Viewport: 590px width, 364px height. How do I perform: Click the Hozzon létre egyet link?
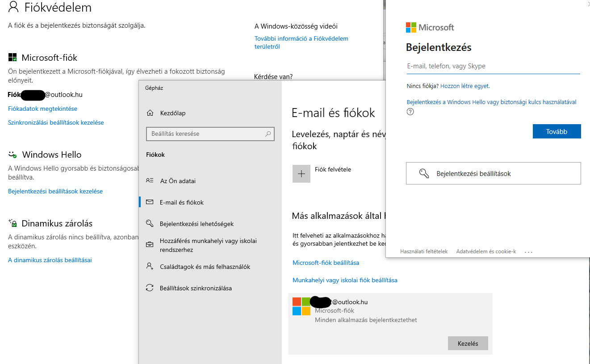pos(465,86)
